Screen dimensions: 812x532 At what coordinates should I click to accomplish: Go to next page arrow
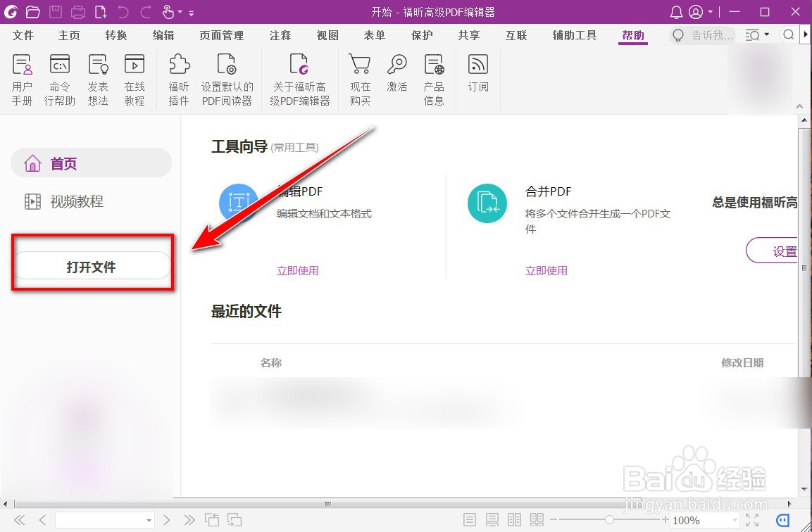click(166, 519)
